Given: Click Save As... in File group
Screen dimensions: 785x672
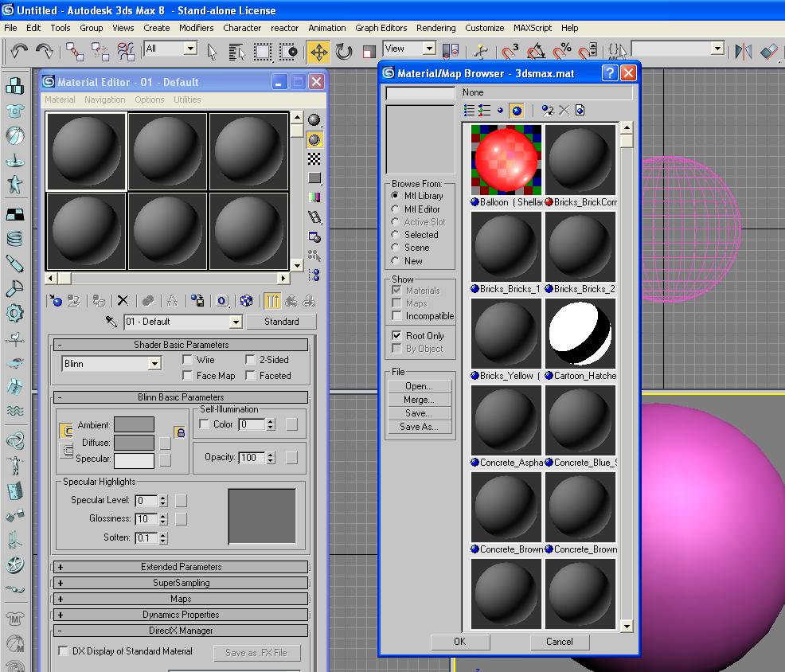Looking at the screenshot, I should click(419, 427).
